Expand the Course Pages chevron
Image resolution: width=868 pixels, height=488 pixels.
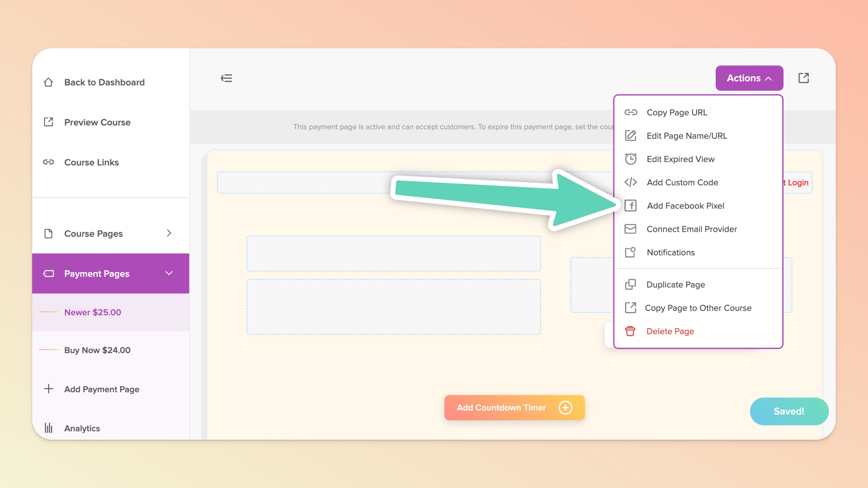169,233
